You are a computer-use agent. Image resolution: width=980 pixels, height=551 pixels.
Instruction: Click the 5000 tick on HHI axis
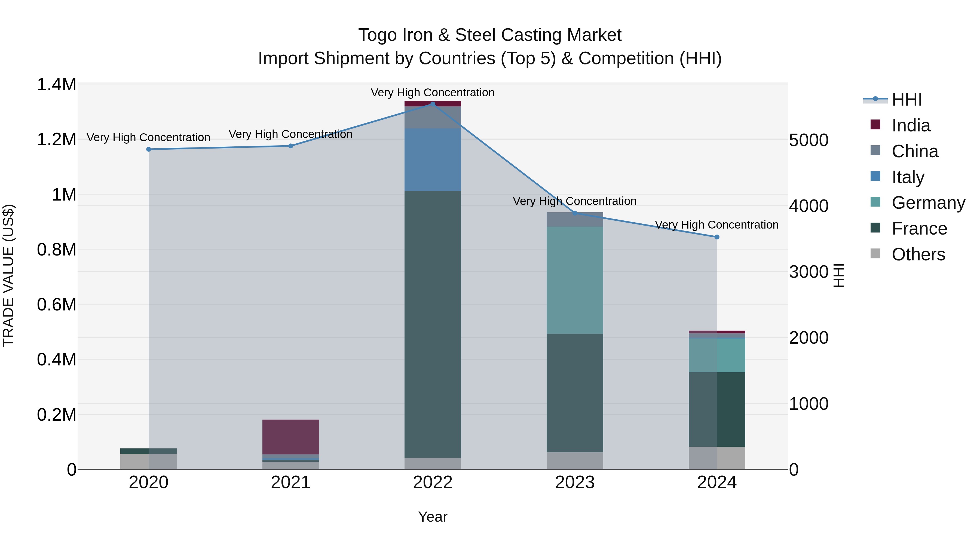pos(809,140)
